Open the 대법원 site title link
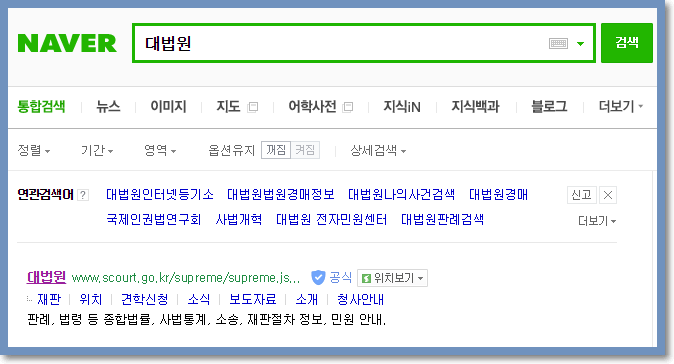The width and height of the screenshot is (674, 364). pyautogui.click(x=46, y=277)
